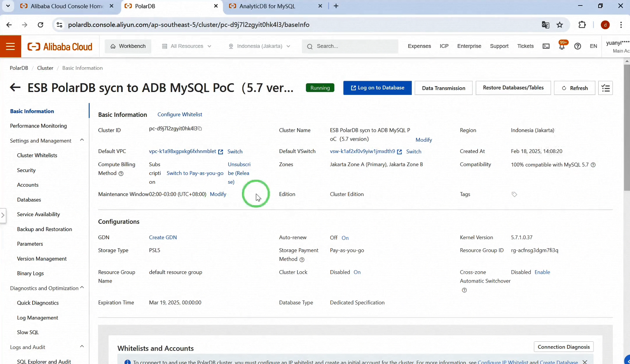Bookmark this page with the star
Viewport: 630px width, 364px height.
pyautogui.click(x=559, y=25)
